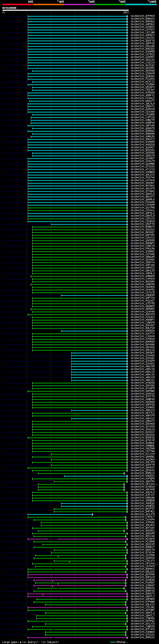
Task: Open the UniRef100_Q39800 hit label
Action: click(x=143, y=27)
